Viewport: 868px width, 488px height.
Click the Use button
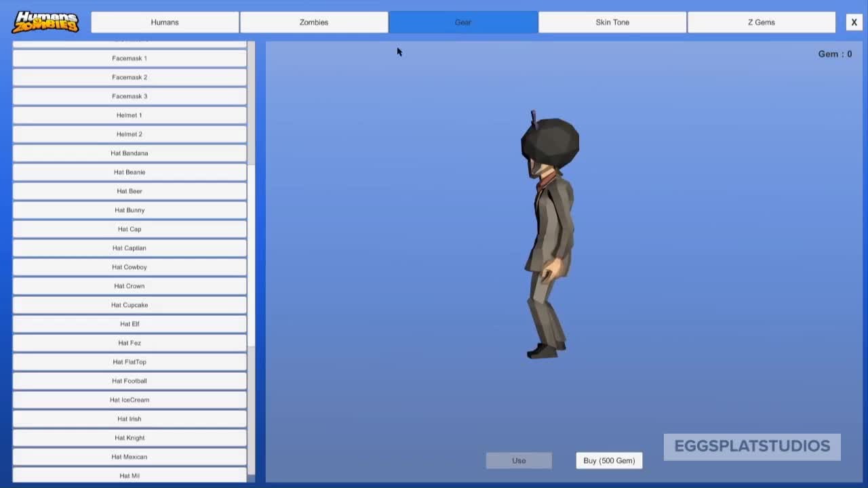point(519,461)
